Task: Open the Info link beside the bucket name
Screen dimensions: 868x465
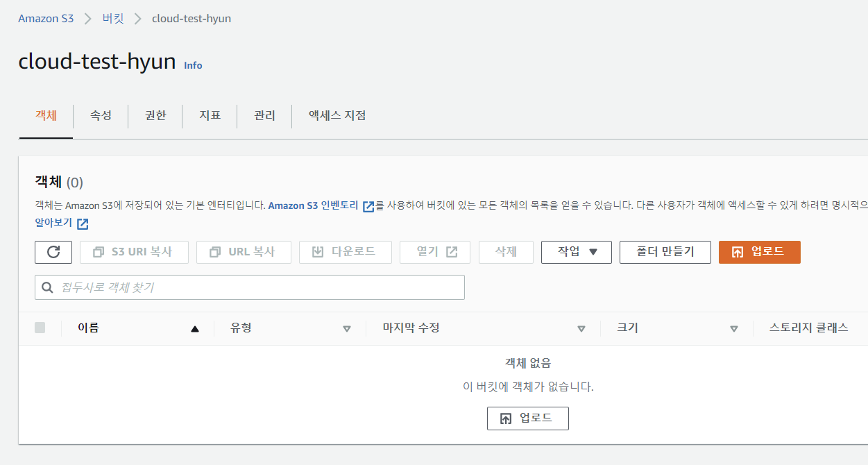Action: (x=193, y=65)
